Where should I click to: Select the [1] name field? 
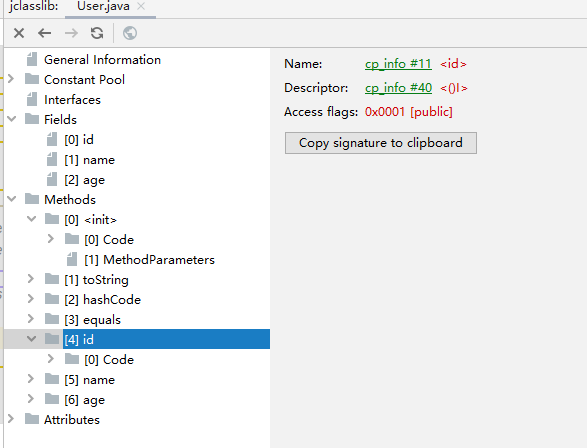[x=89, y=160]
